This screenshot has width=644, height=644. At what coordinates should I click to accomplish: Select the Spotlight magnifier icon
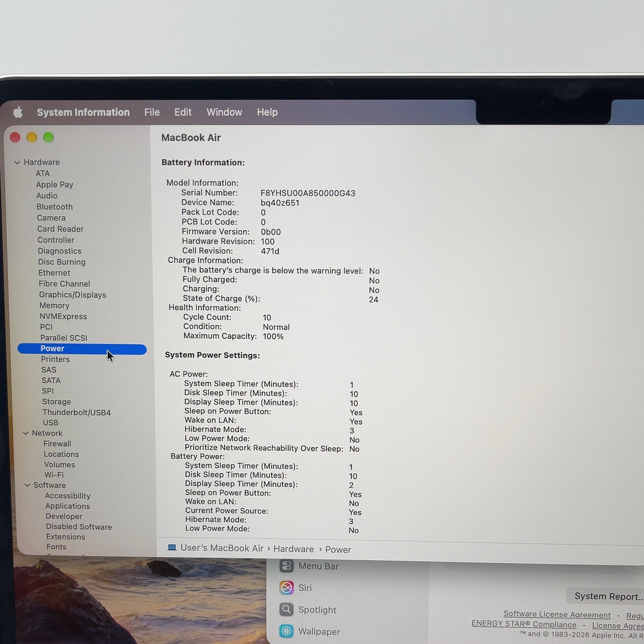pos(287,609)
